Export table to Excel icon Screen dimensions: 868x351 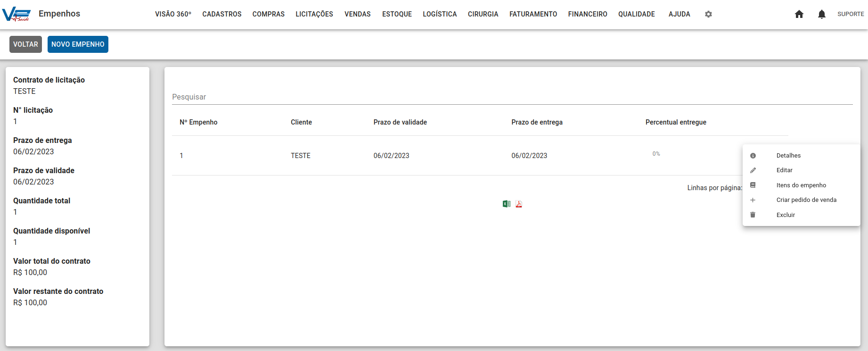(x=507, y=204)
